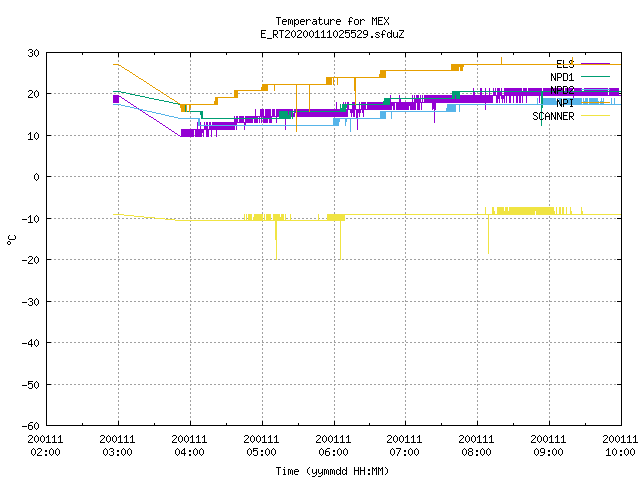Click the yellow SCANNER legend line sample
Screen dimensions: 640x480
click(x=595, y=116)
